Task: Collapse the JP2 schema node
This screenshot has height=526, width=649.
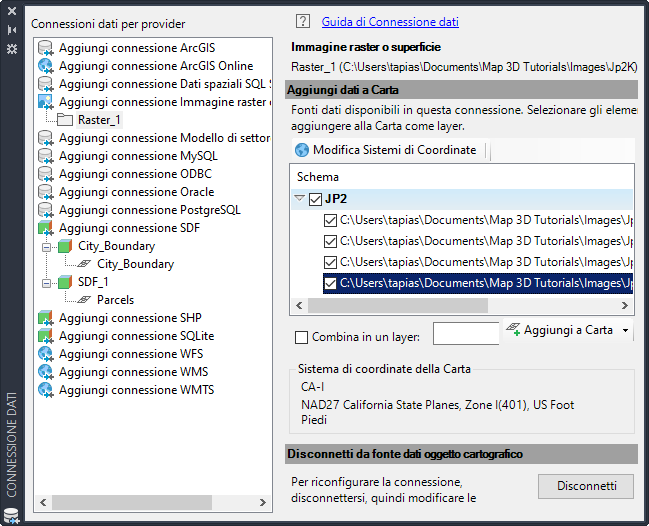Action: 299,199
